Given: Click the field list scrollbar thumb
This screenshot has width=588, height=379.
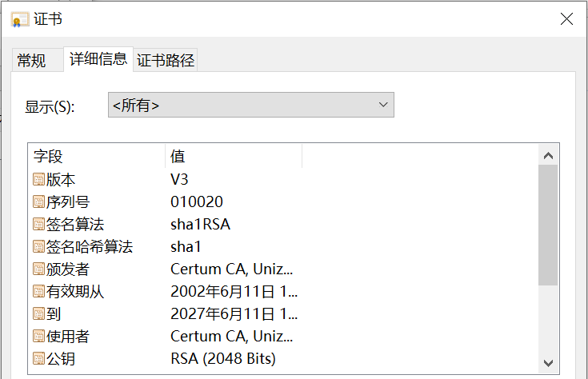Looking at the screenshot, I should click(x=548, y=225).
